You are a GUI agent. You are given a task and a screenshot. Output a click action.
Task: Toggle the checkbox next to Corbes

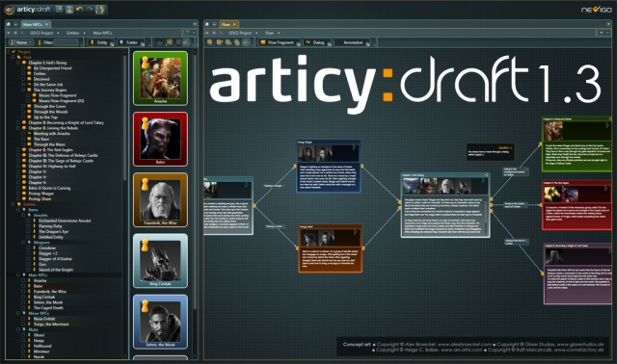pyautogui.click(x=23, y=73)
